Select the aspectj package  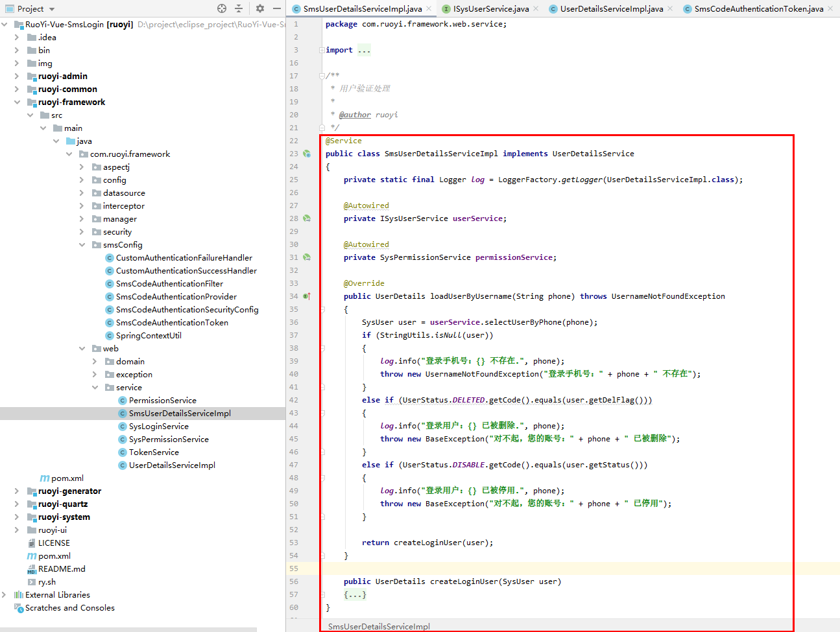click(x=116, y=167)
